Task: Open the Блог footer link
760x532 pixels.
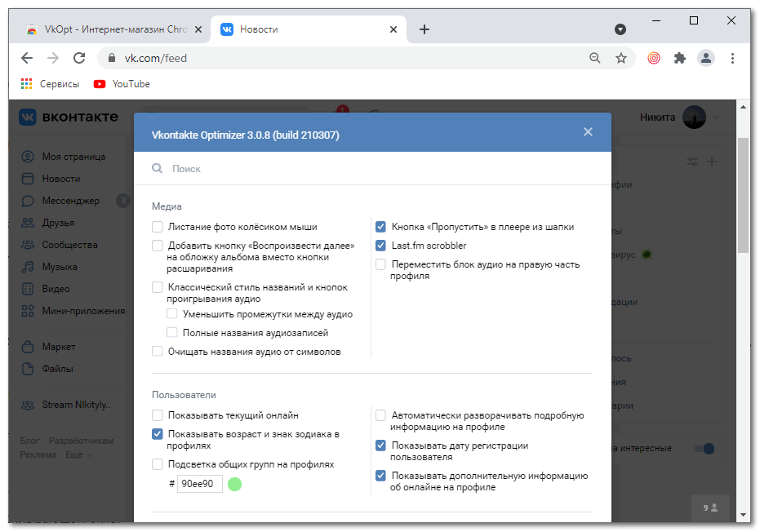Action: 29,441
